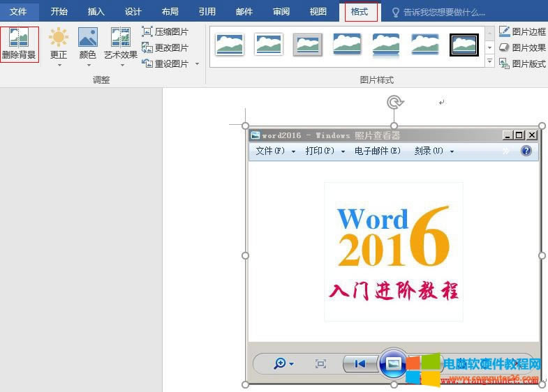Open the Insert (插入) ribbon tab
This screenshot has width=548, height=392.
[96, 12]
